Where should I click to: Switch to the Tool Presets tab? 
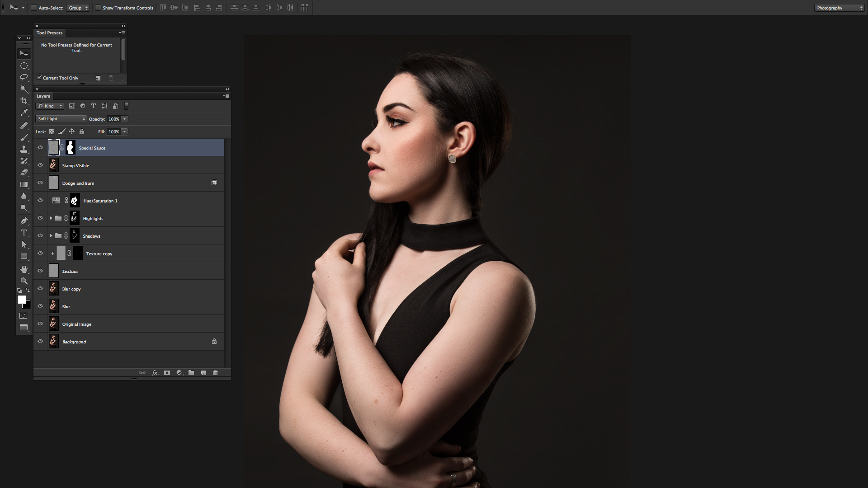coord(49,33)
